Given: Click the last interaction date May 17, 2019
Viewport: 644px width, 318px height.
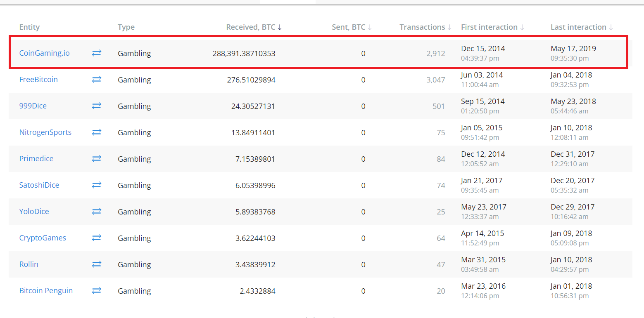Looking at the screenshot, I should pos(573,49).
